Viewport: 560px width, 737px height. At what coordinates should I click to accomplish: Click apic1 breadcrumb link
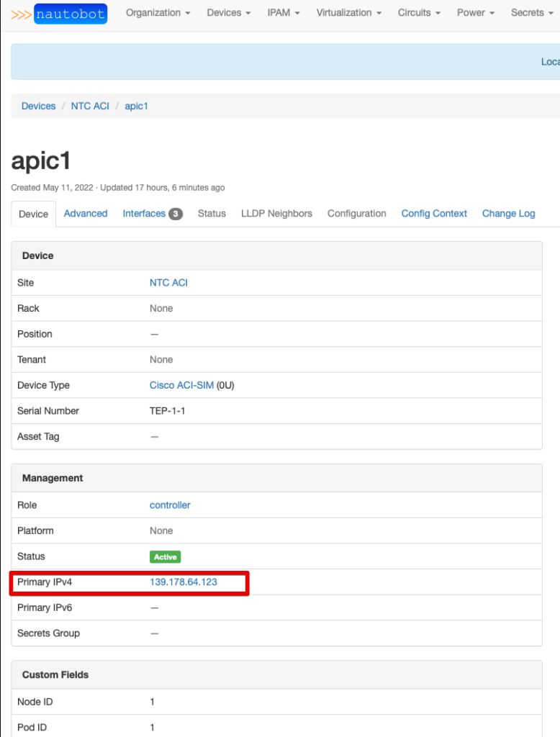136,107
